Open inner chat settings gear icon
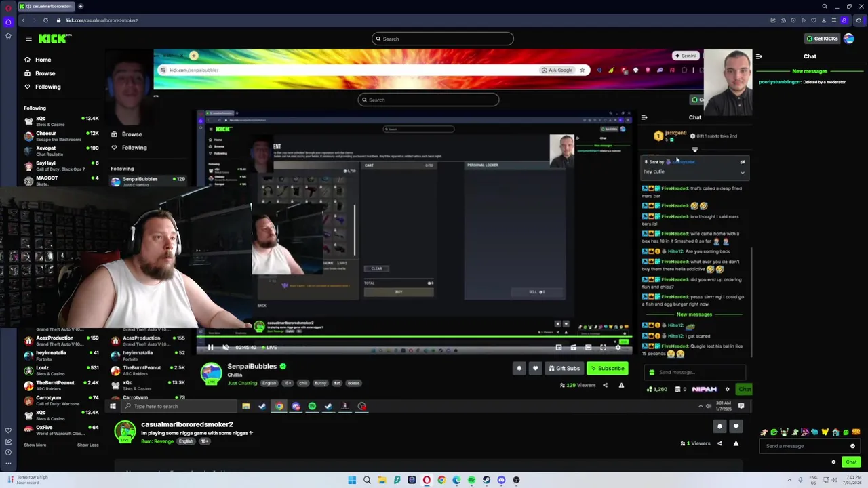868x488 pixels. (727, 389)
